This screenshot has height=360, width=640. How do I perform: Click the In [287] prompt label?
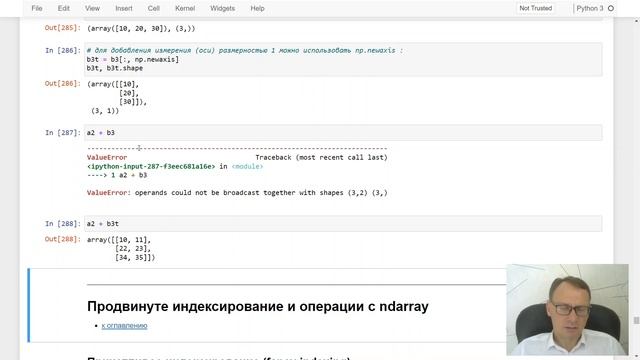click(63, 133)
